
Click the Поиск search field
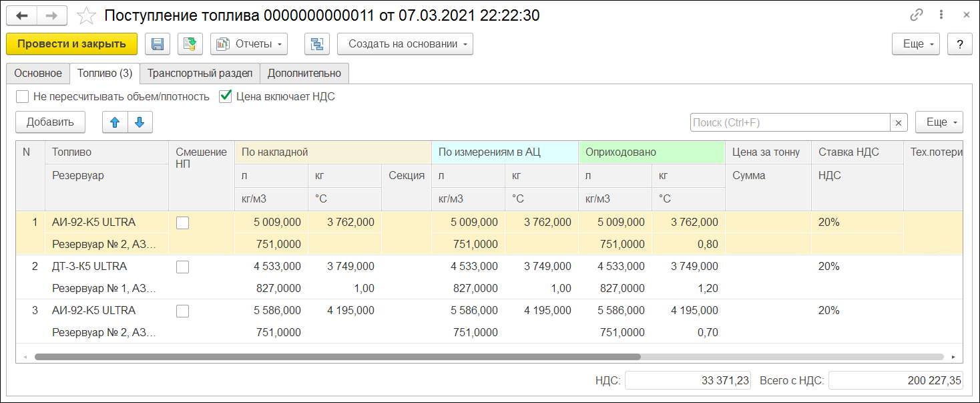coord(790,122)
